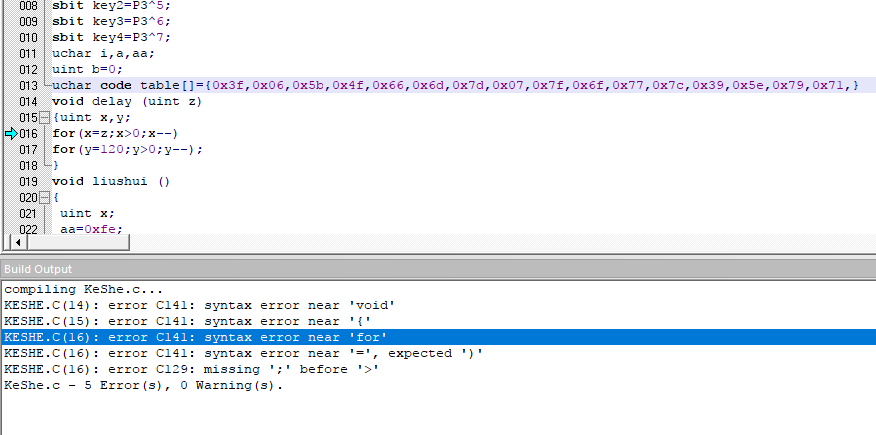Image resolution: width=876 pixels, height=435 pixels.
Task: Select the error line "near '=', expected ')'"
Action: 244,353
